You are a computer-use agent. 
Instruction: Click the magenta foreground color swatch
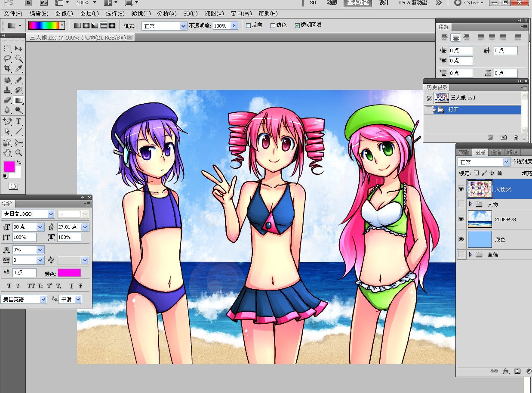9,167
